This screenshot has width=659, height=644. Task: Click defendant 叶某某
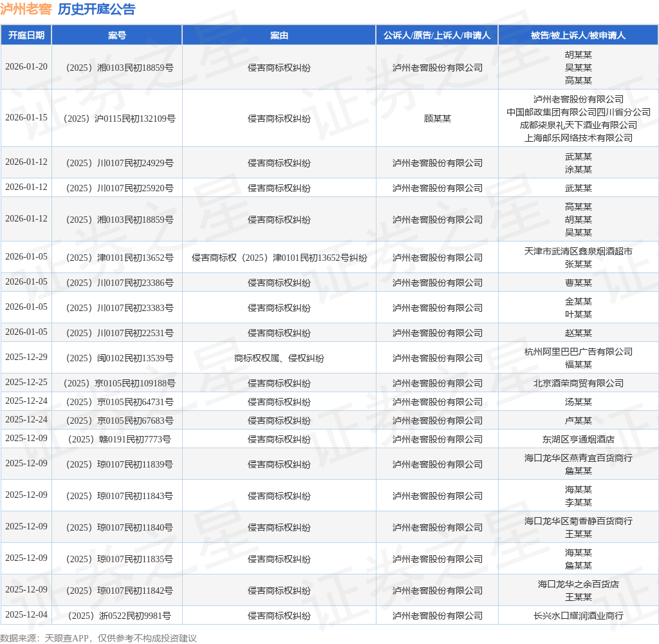tap(579, 314)
